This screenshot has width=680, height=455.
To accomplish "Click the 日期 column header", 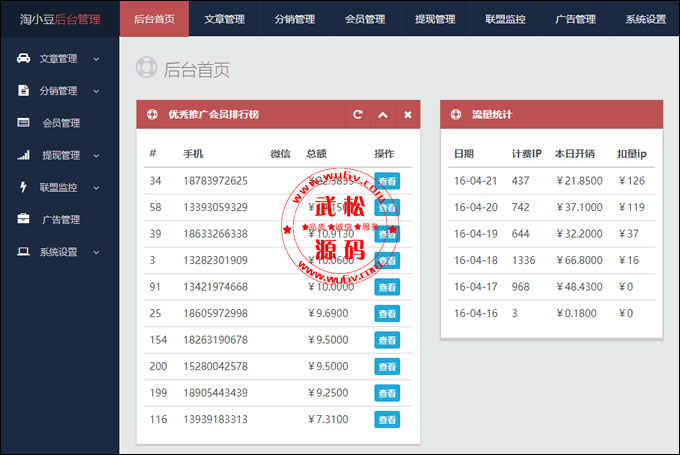I will point(464,154).
